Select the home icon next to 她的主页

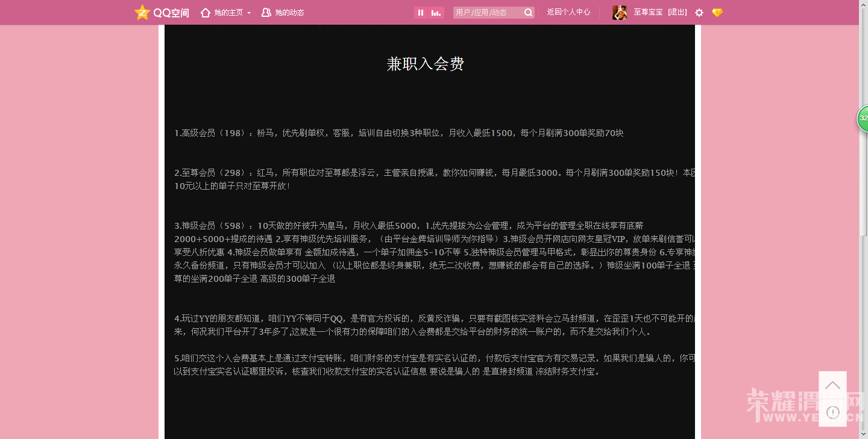[205, 12]
